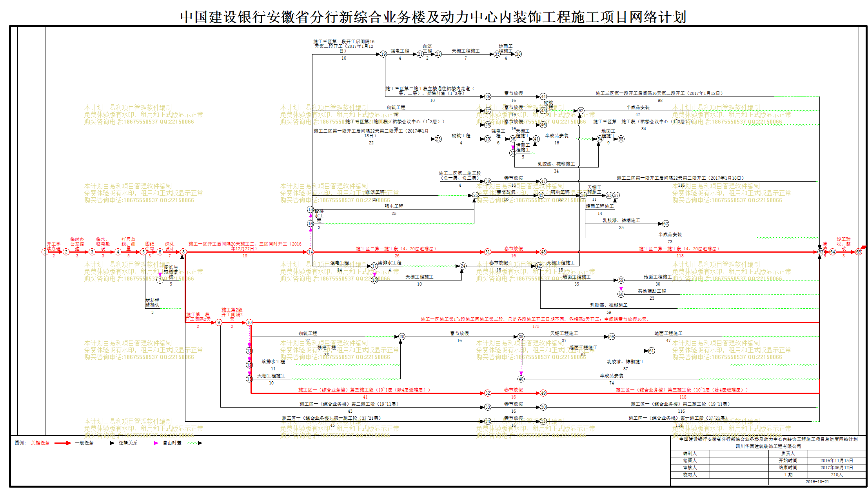Select node circle 34
Image resolution: width=868 pixels, height=488 pixels.
[x=488, y=421]
